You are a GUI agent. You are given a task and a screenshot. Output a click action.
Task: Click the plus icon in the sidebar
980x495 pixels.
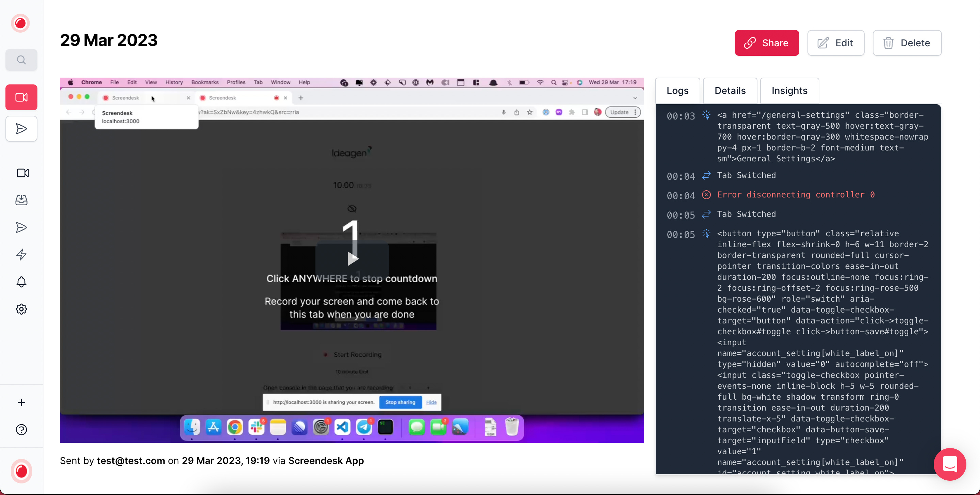pyautogui.click(x=21, y=402)
